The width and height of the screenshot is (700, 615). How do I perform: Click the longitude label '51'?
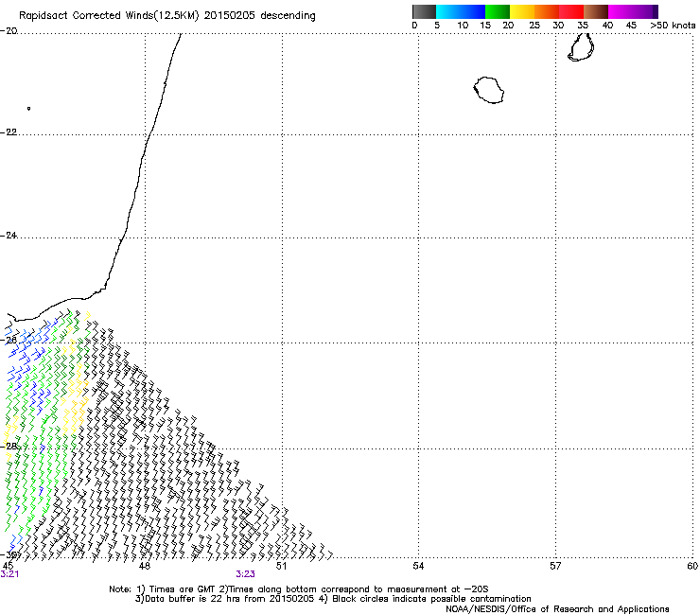281,567
